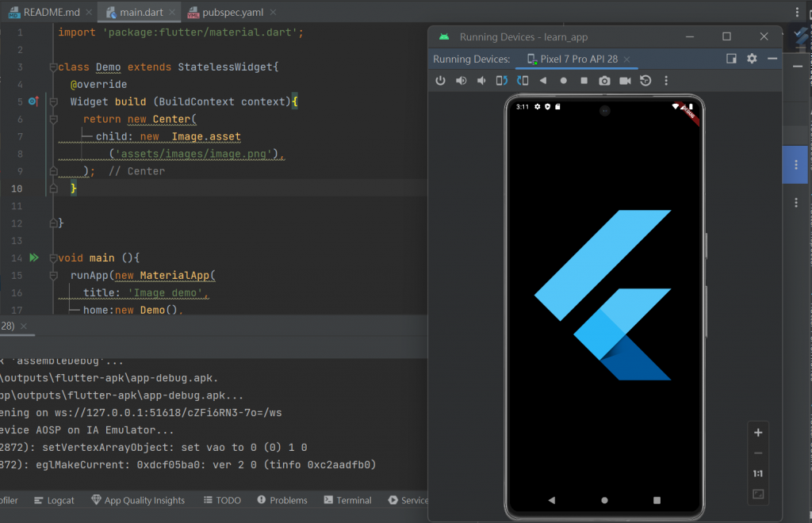Viewport: 812px width, 523px height.
Task: Close the main.dart editor tab
Action: pos(172,12)
